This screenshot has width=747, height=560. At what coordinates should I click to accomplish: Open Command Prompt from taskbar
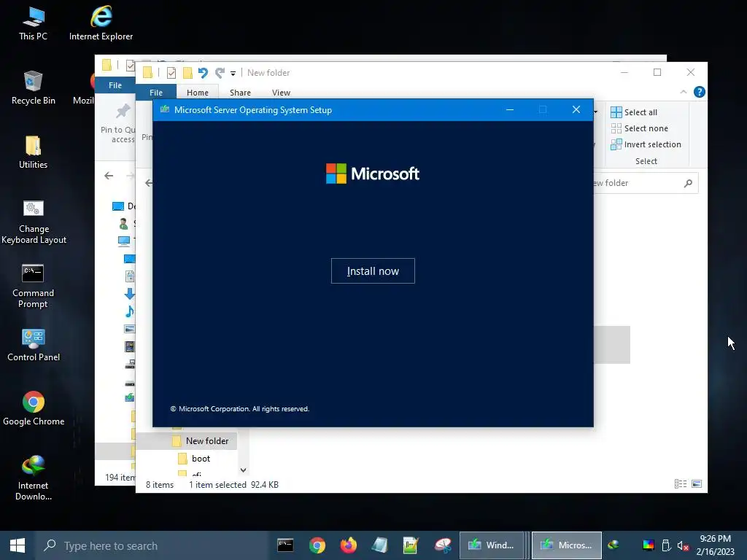click(x=285, y=545)
